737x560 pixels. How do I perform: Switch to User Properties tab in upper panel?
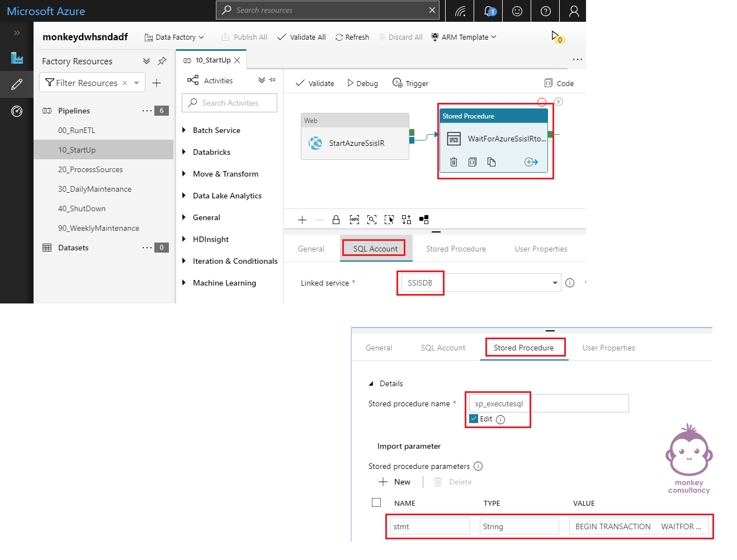pyautogui.click(x=541, y=249)
